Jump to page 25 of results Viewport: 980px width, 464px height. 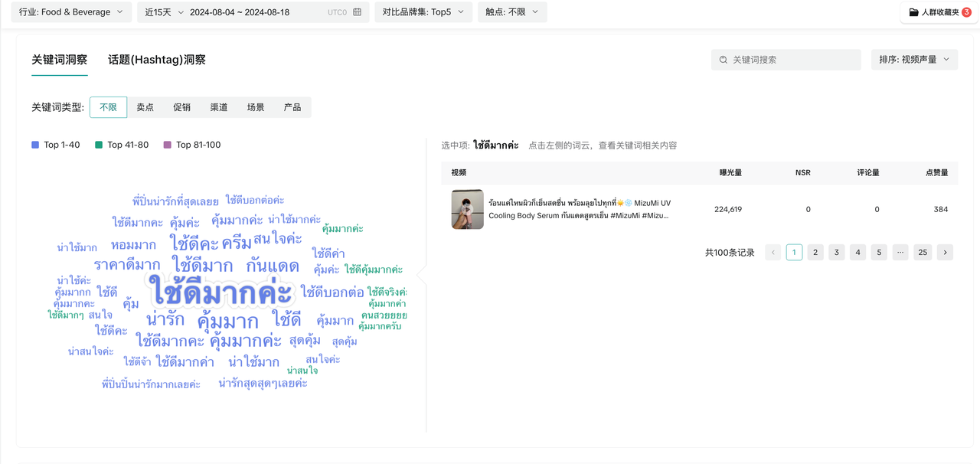(x=923, y=252)
